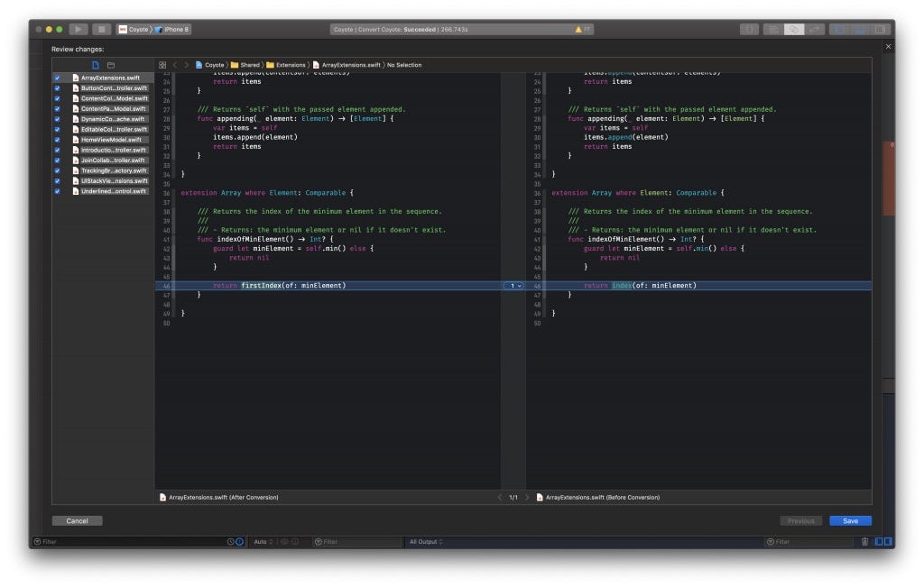The height and width of the screenshot is (587, 924).
Task: Stop the running build
Action: [101, 29]
